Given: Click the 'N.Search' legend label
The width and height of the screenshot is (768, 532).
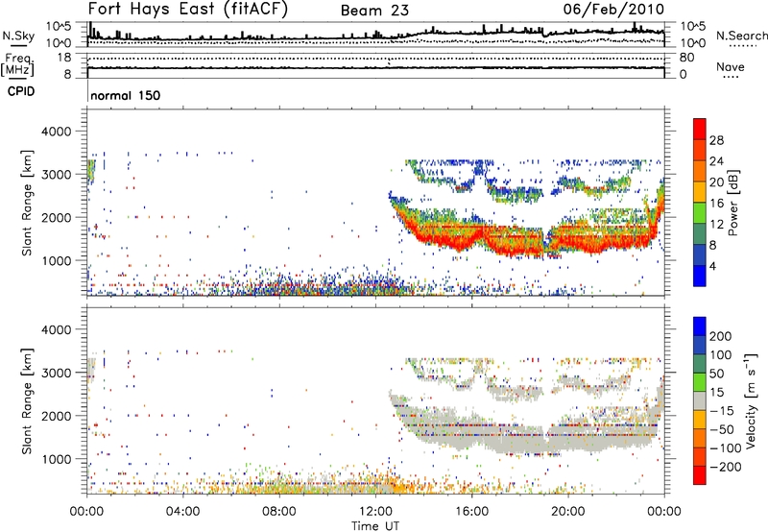Looking at the screenshot, I should [741, 36].
